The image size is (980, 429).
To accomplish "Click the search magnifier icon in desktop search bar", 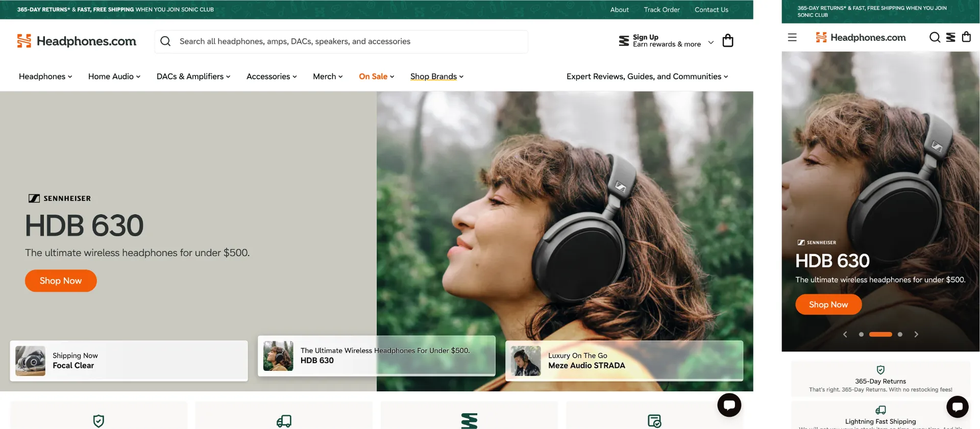I will [165, 41].
